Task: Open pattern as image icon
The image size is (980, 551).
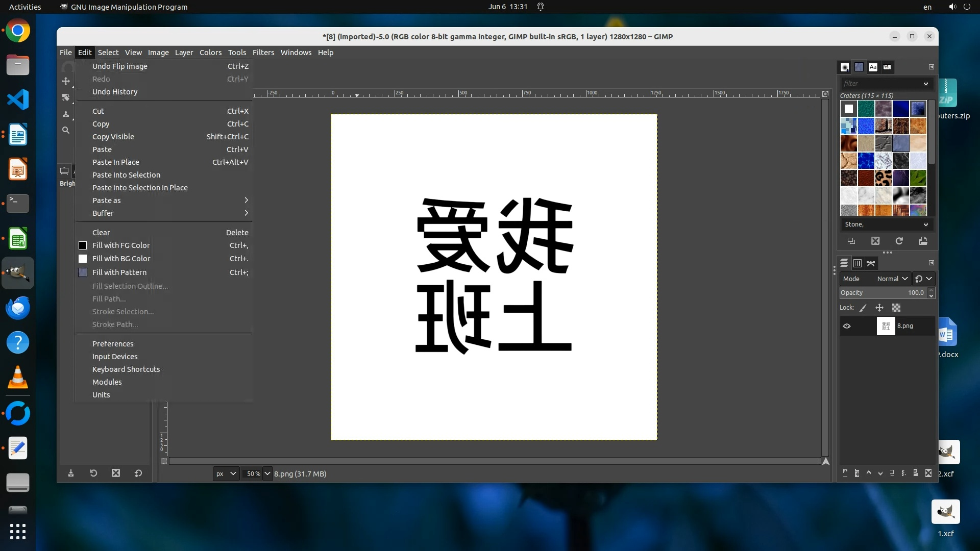Action: (x=923, y=241)
